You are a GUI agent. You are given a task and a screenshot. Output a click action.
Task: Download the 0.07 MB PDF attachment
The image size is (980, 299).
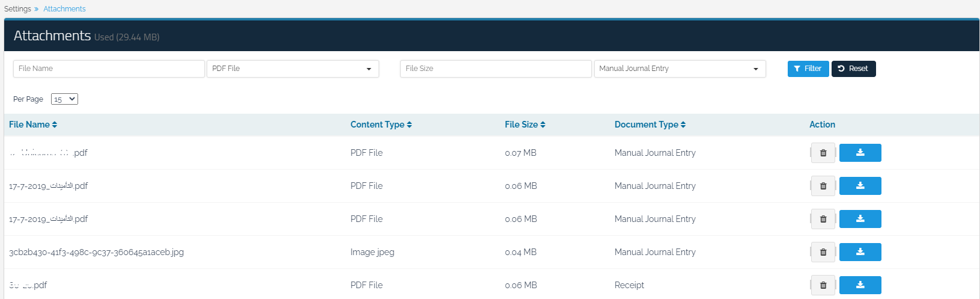pos(860,153)
